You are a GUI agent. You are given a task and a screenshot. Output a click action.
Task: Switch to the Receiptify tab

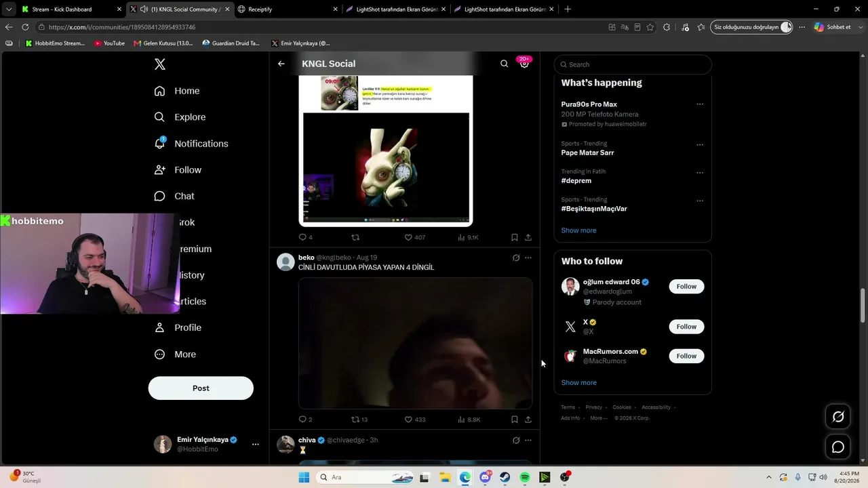click(x=287, y=9)
